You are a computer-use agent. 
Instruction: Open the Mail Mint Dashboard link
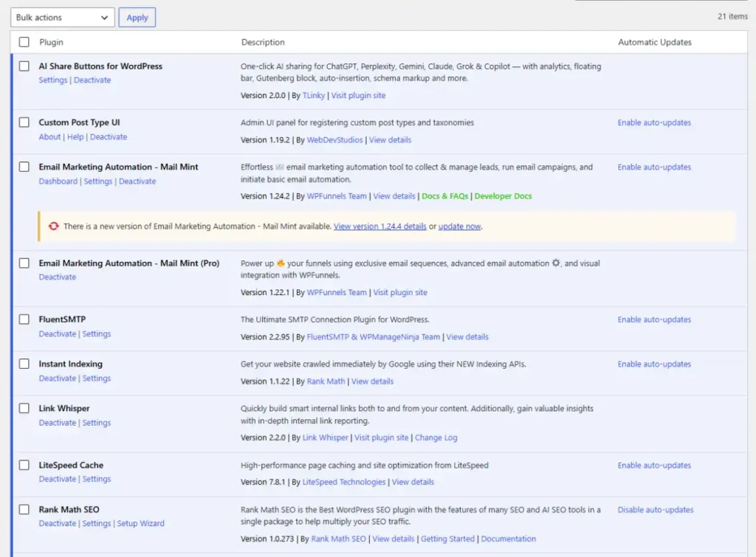click(58, 181)
